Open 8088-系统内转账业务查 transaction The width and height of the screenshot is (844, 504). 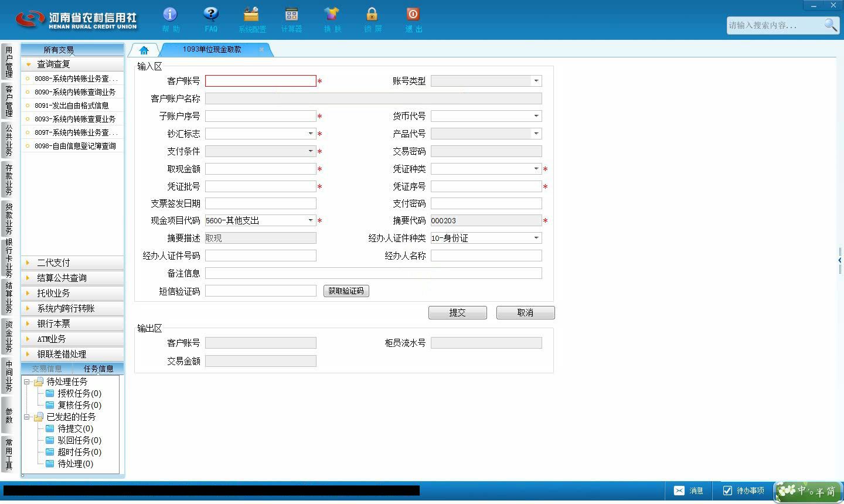(73, 79)
